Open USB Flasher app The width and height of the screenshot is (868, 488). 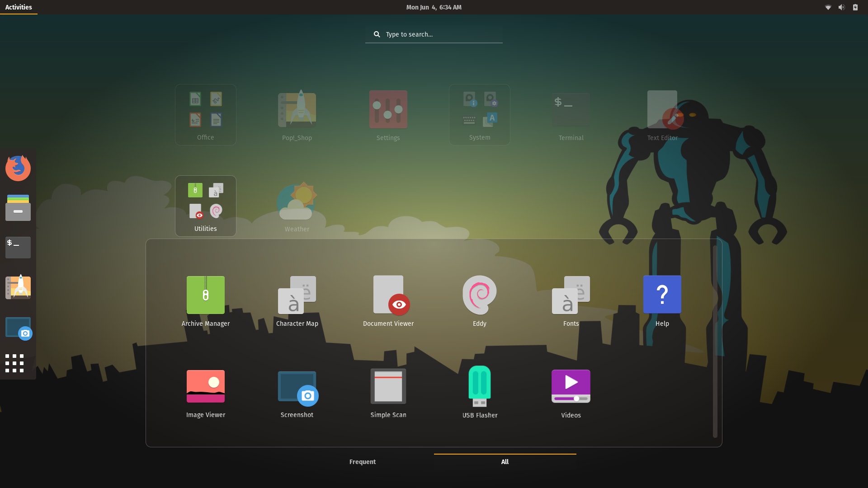(x=479, y=386)
